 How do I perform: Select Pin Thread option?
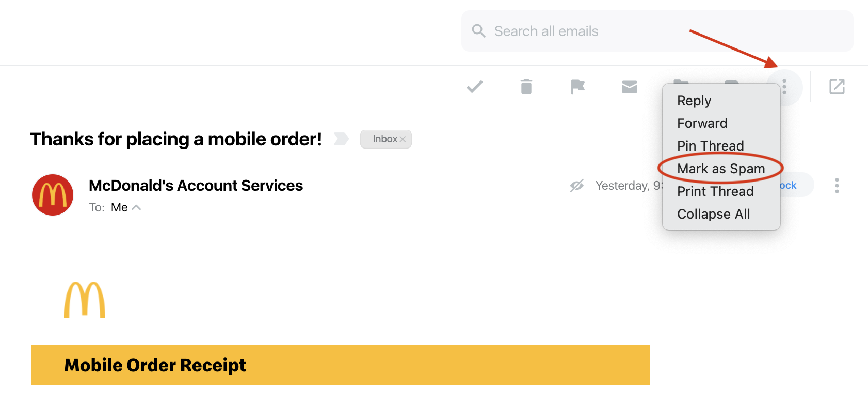(710, 146)
